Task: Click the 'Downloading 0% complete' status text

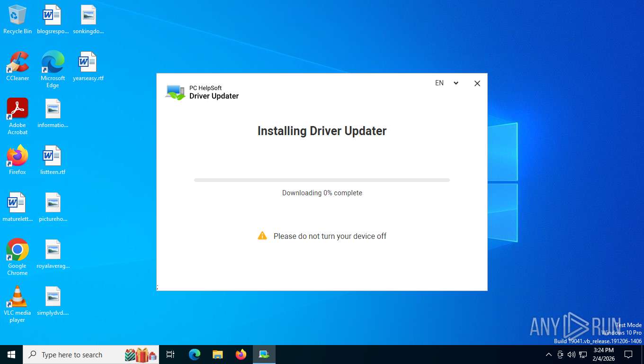Action: tap(322, 193)
